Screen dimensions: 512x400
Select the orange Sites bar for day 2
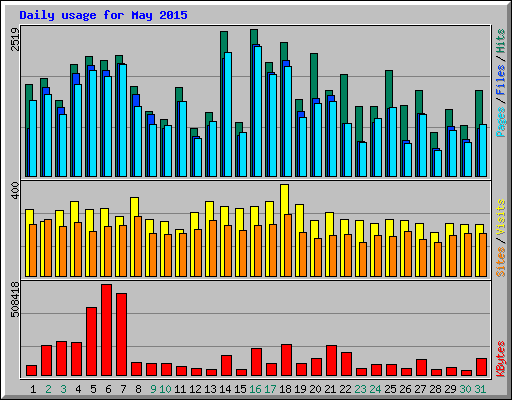click(x=48, y=248)
